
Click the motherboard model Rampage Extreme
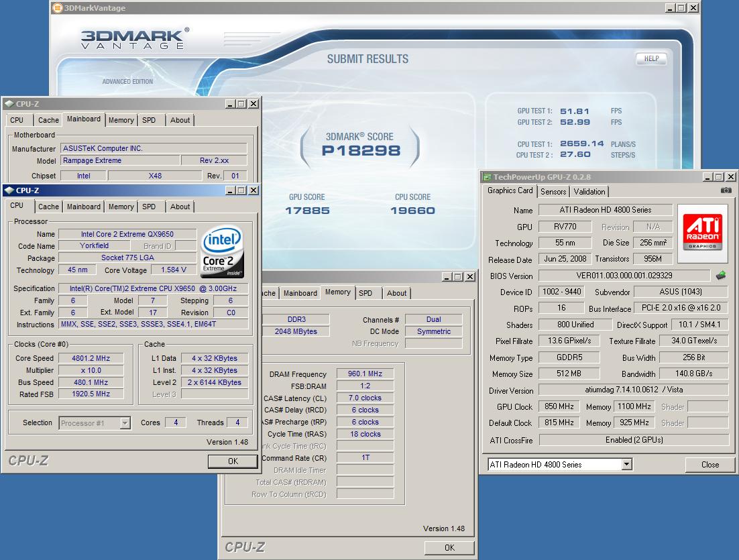[x=120, y=161]
